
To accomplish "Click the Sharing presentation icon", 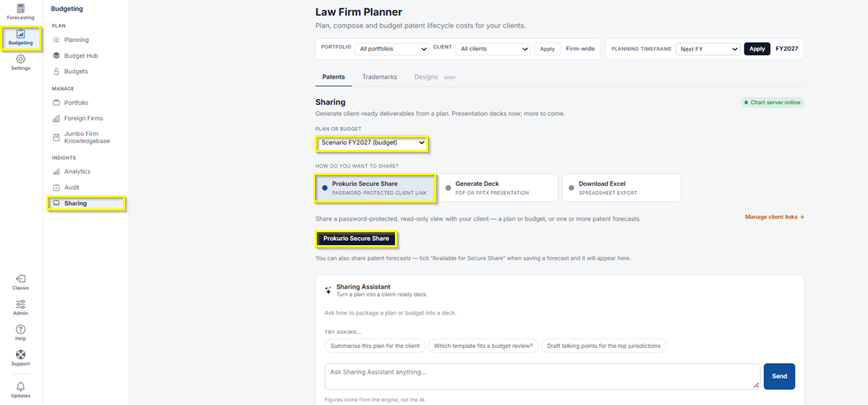I will (57, 203).
